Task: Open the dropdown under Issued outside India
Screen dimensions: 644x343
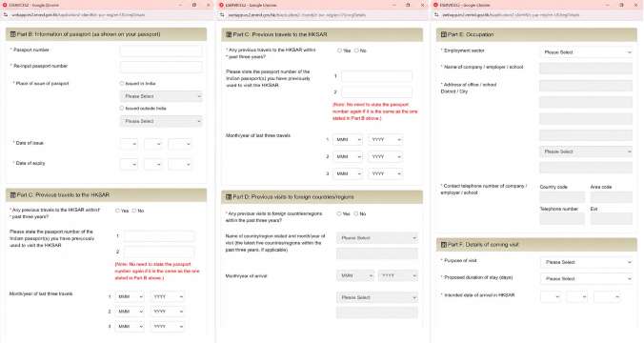Action: click(x=161, y=121)
